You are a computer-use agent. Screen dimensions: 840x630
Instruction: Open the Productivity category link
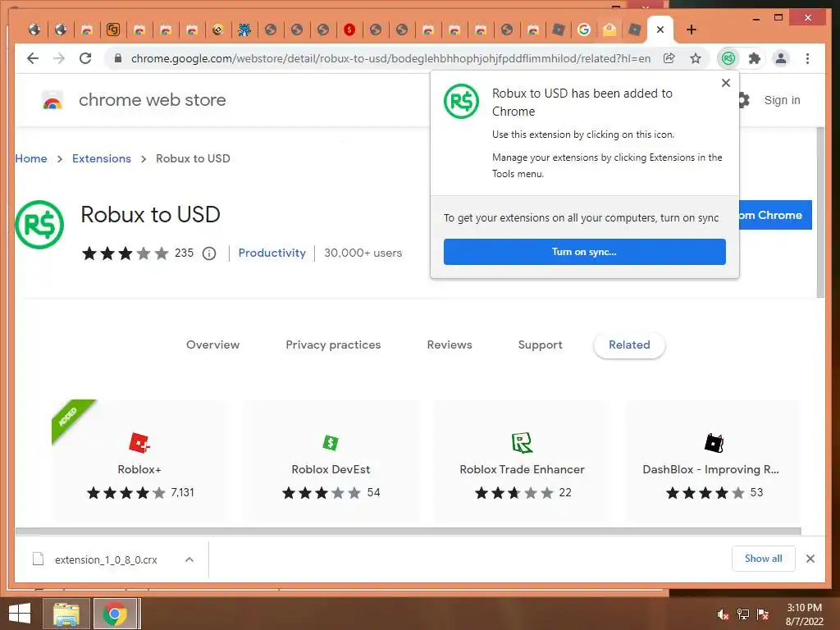(272, 253)
